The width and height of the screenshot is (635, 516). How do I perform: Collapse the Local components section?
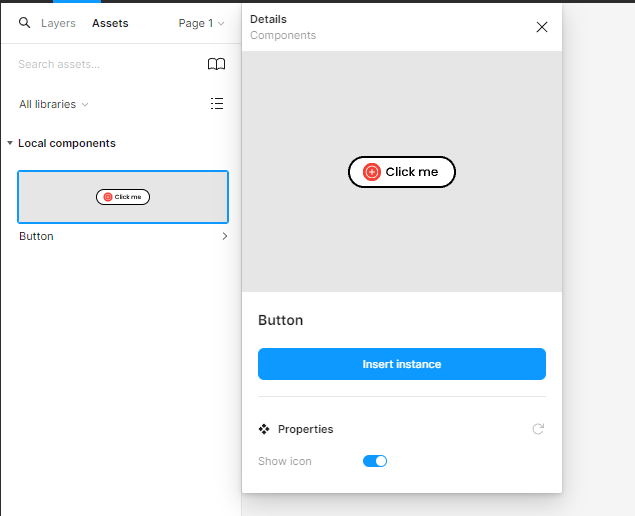coord(10,143)
